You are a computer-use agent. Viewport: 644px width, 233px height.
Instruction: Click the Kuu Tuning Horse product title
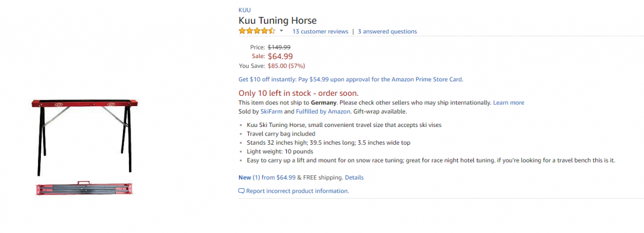click(278, 20)
